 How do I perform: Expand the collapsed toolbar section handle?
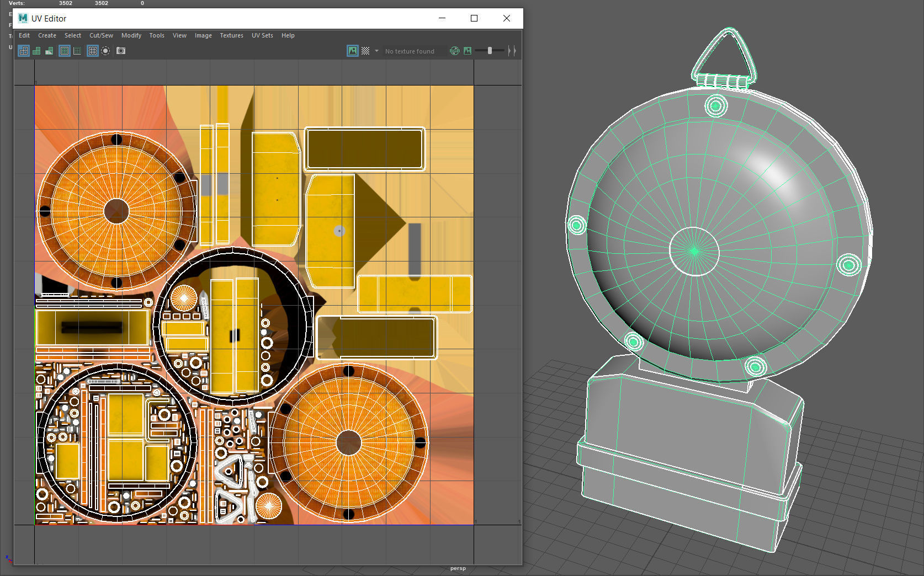(512, 51)
